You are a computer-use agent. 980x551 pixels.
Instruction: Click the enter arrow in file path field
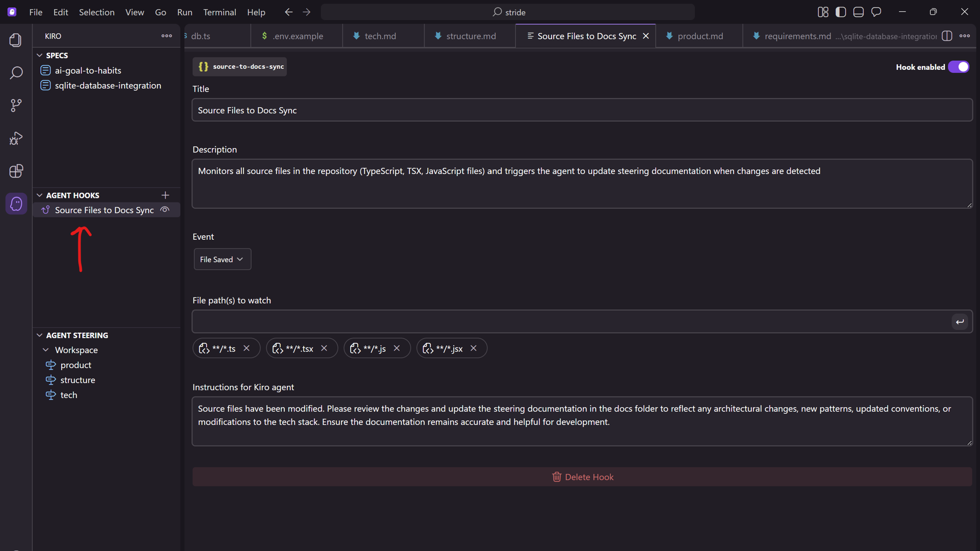pos(960,321)
